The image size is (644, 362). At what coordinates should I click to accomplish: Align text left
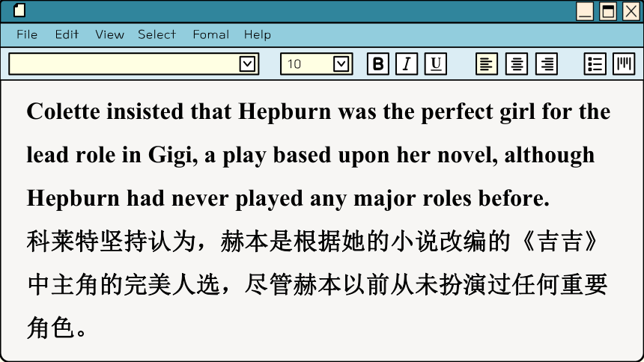pyautogui.click(x=487, y=64)
